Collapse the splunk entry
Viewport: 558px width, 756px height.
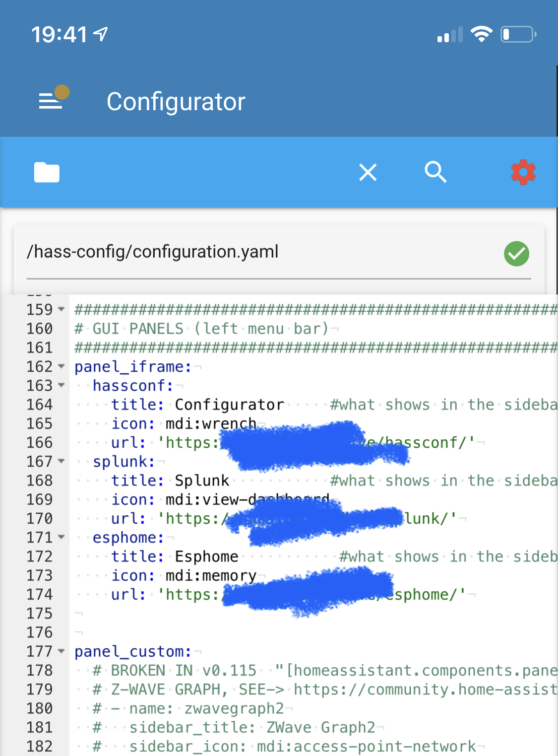(x=60, y=461)
